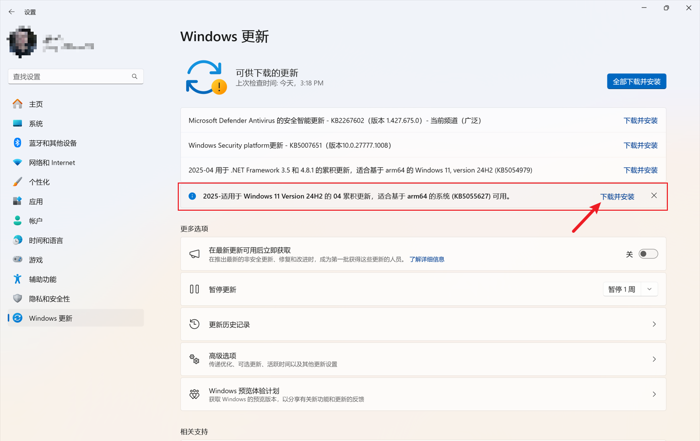Screen dimensions: 700x441
Task: Click the 上次检查时间 timestamp text
Action: coord(279,83)
